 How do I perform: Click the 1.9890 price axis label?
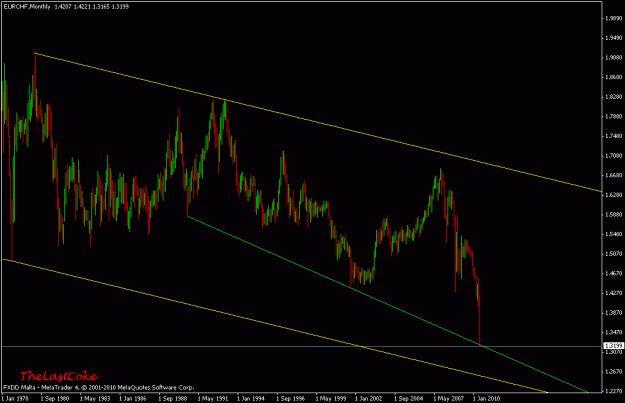point(614,18)
